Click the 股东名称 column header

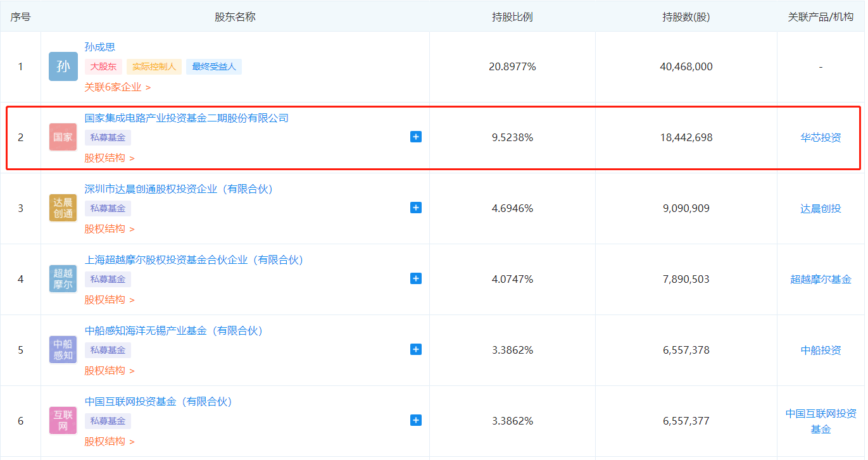point(235,17)
